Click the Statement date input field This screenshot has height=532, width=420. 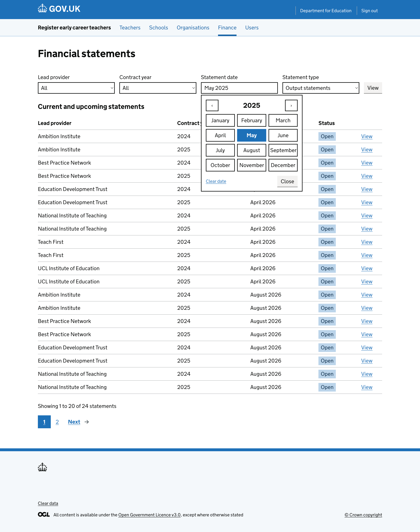pos(239,88)
